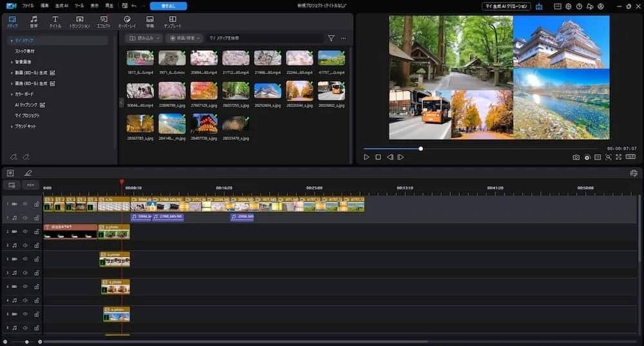
Task: Click the undo arrow in top bar
Action: (133, 6)
